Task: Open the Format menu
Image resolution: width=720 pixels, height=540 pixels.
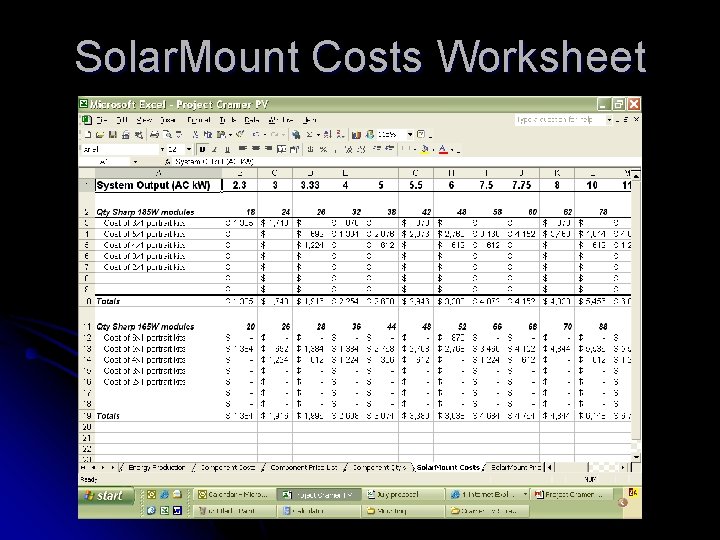Action: [x=198, y=120]
